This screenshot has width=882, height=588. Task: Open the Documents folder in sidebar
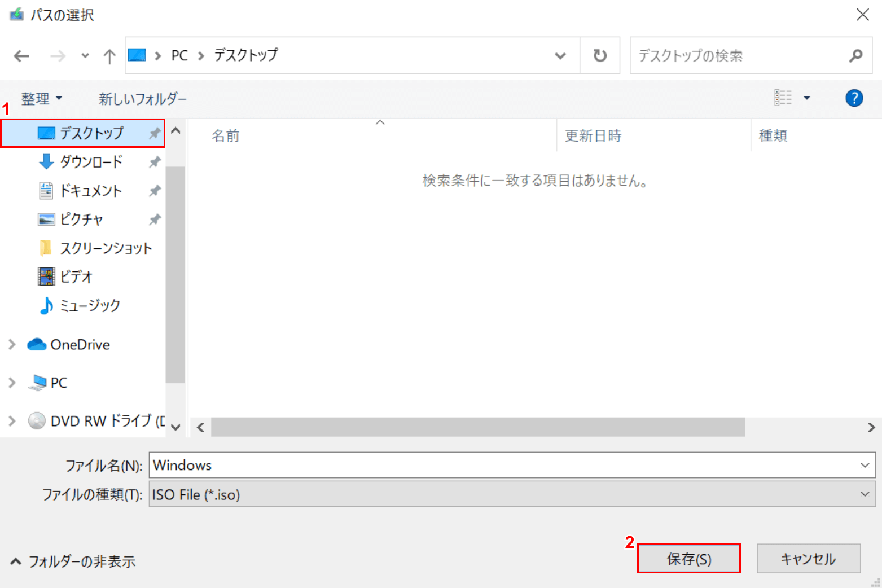pyautogui.click(x=90, y=191)
